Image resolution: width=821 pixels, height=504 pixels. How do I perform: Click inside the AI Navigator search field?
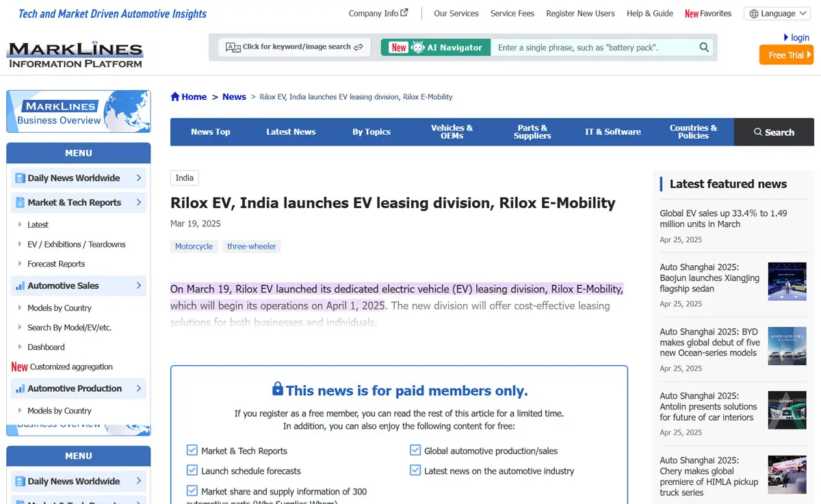[x=594, y=47]
